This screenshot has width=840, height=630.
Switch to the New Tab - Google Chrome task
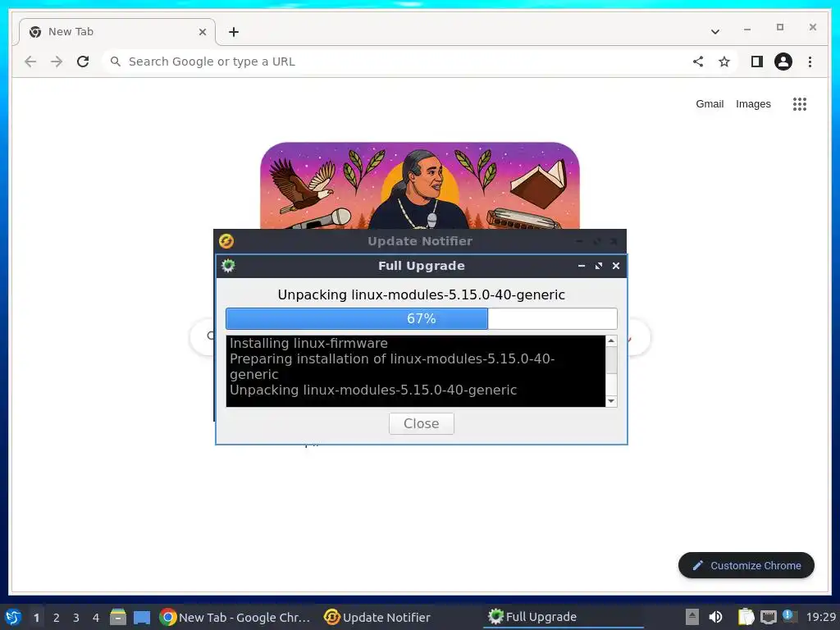[235, 617]
